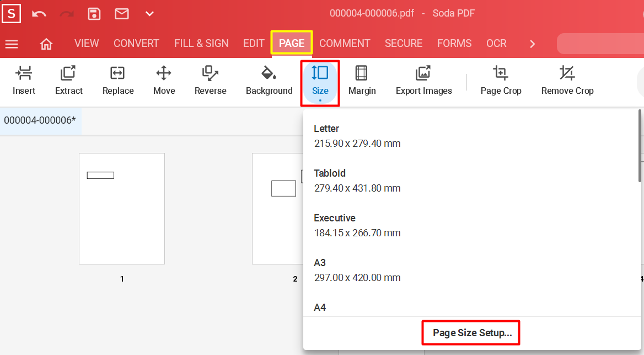Click the page size list scrollbar
The height and width of the screenshot is (355, 644).
point(640,146)
